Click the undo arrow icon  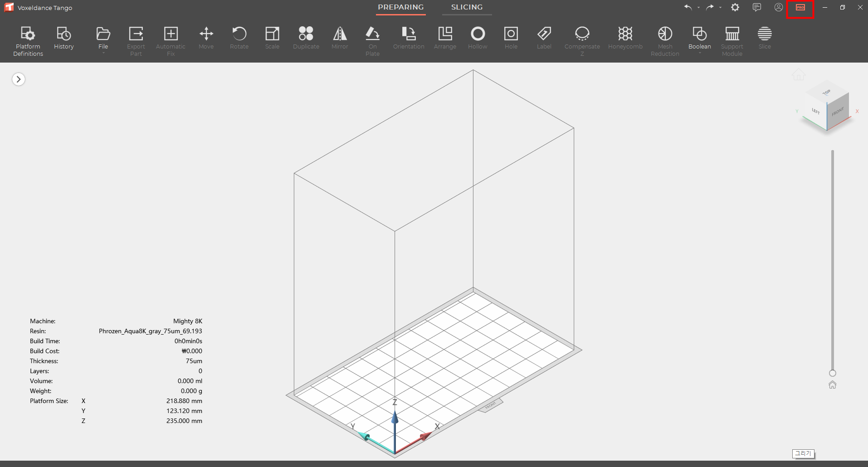(688, 7)
